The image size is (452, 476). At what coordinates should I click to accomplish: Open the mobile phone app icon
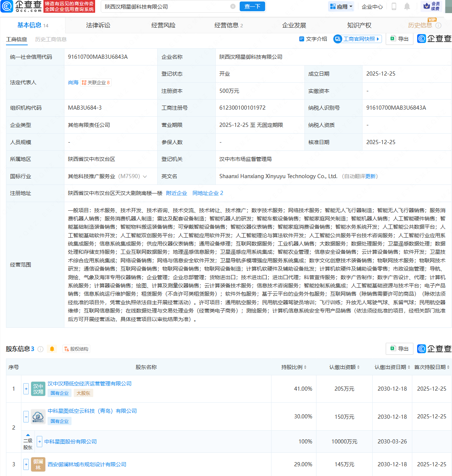coord(394,6)
